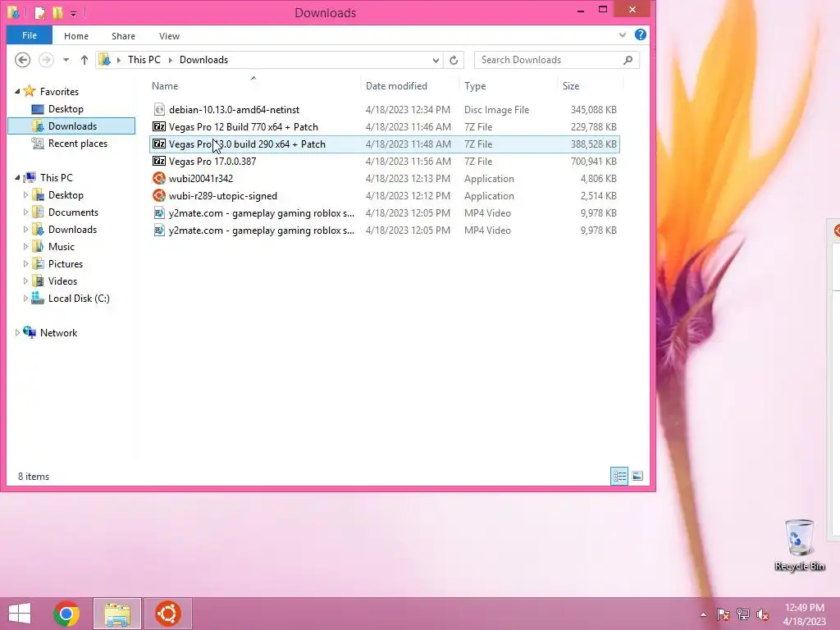This screenshot has width=840, height=630.
Task: Open the address bar history dropdown
Action: [436, 60]
